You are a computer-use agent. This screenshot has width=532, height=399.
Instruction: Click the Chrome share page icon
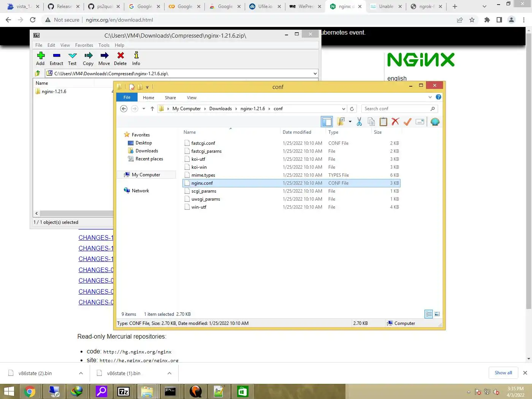[x=460, y=20]
